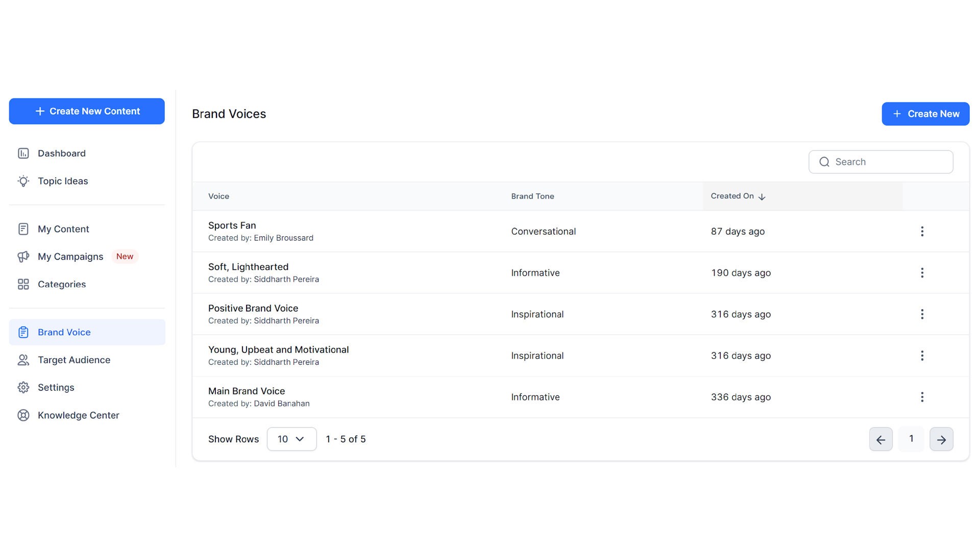Open the options menu for Main Brand Voice
The image size is (980, 551).
(922, 397)
